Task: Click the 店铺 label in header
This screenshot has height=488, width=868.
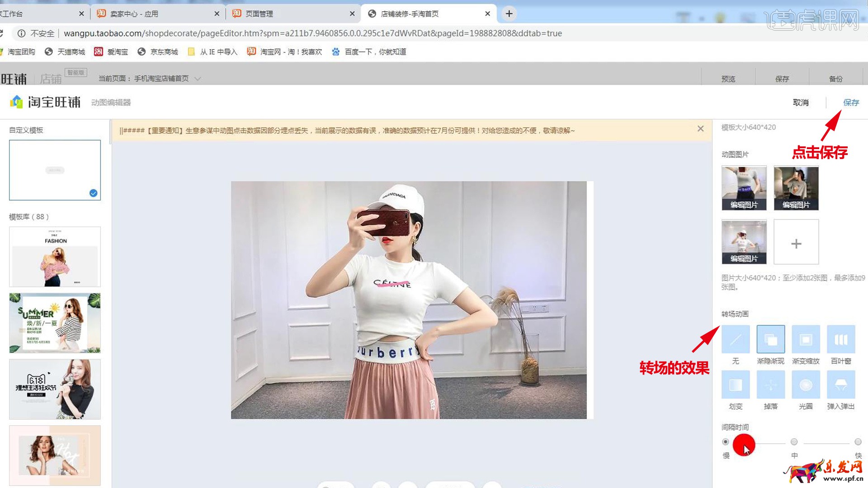Action: (51, 79)
